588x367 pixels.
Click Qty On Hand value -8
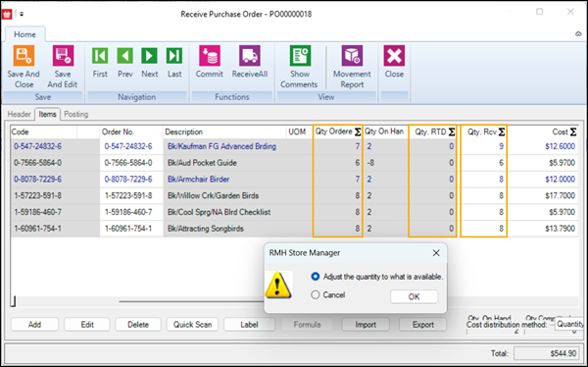pyautogui.click(x=370, y=163)
